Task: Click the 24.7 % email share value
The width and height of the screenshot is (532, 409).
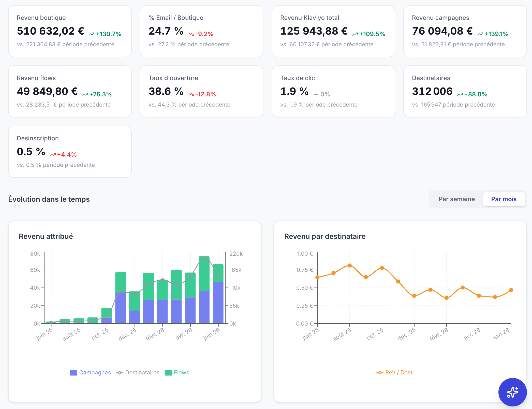Action: (x=166, y=31)
